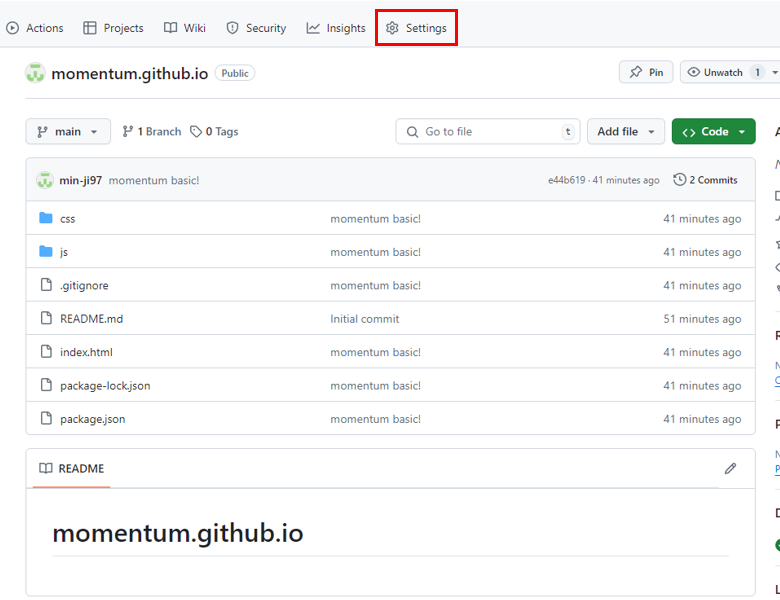Viewport: 780px width, 600px height.
Task: Expand the Add file dropdown
Action: coord(625,131)
